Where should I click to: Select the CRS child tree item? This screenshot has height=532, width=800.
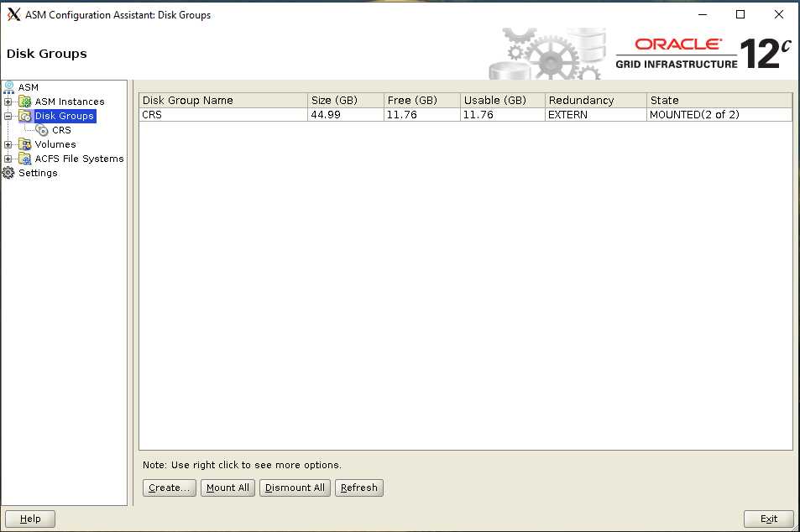pyautogui.click(x=61, y=130)
